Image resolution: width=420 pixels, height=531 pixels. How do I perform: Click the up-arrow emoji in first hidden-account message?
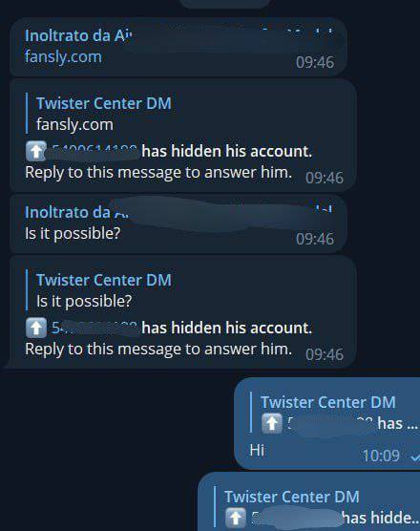coord(36,151)
